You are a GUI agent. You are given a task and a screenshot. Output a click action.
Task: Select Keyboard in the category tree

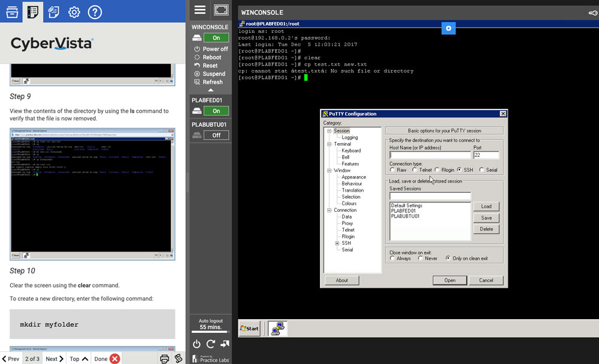[351, 150]
